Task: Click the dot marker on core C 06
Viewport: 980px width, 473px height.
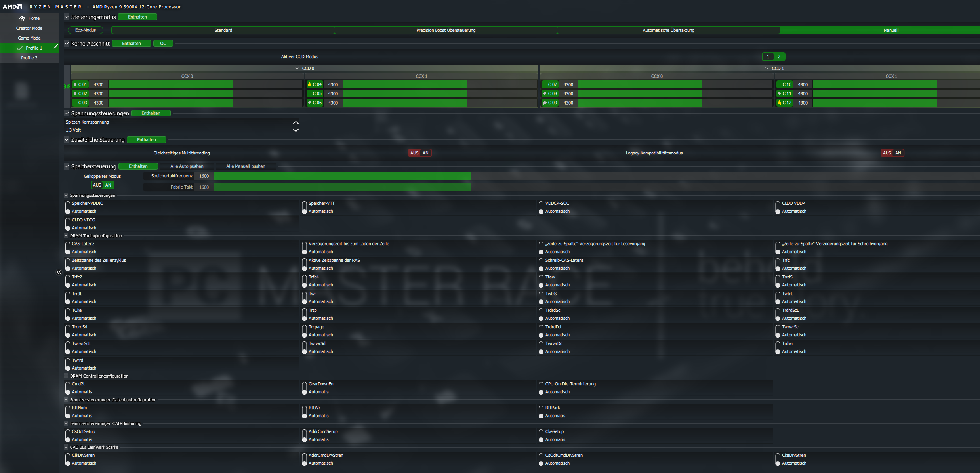Action: tap(309, 103)
